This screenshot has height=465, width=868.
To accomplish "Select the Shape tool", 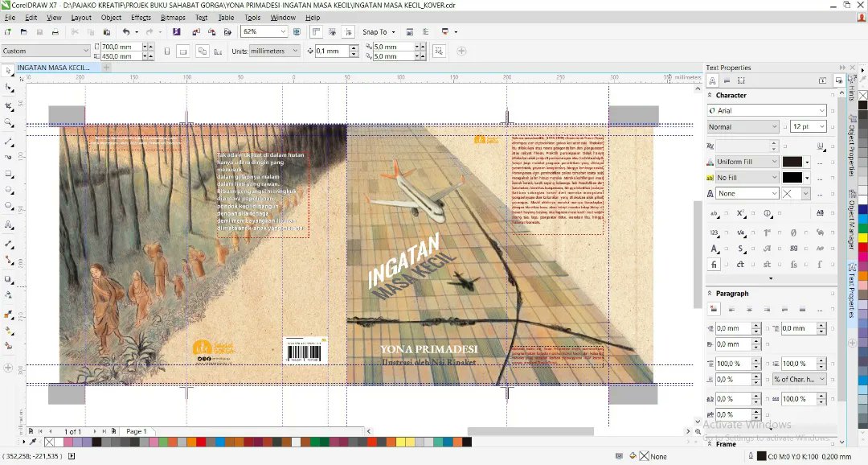I will pos(8,88).
